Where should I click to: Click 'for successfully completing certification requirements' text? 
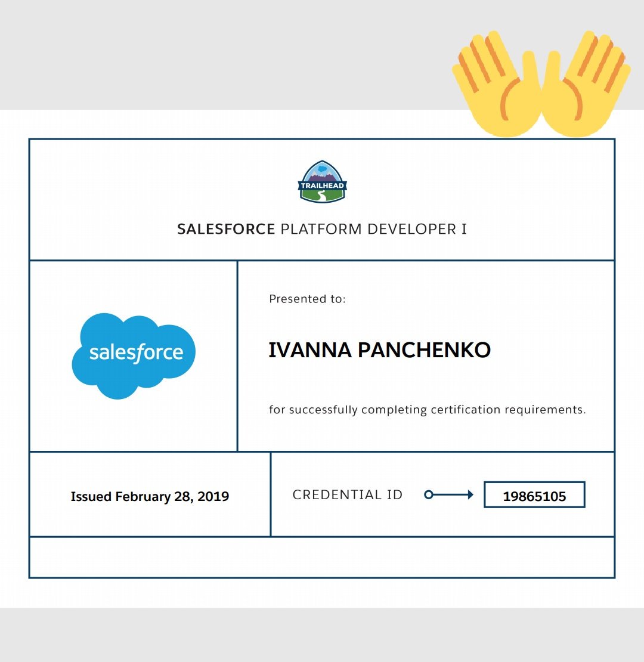(428, 410)
